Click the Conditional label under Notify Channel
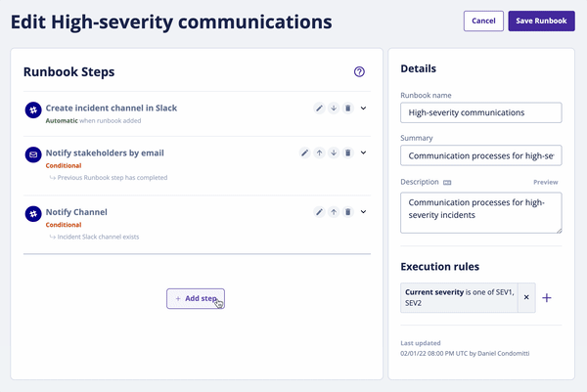Viewport: 587px width, 392px height. click(x=64, y=225)
